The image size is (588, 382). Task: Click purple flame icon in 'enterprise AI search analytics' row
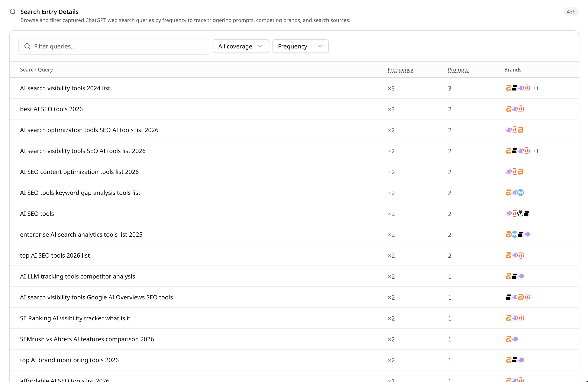point(527,234)
